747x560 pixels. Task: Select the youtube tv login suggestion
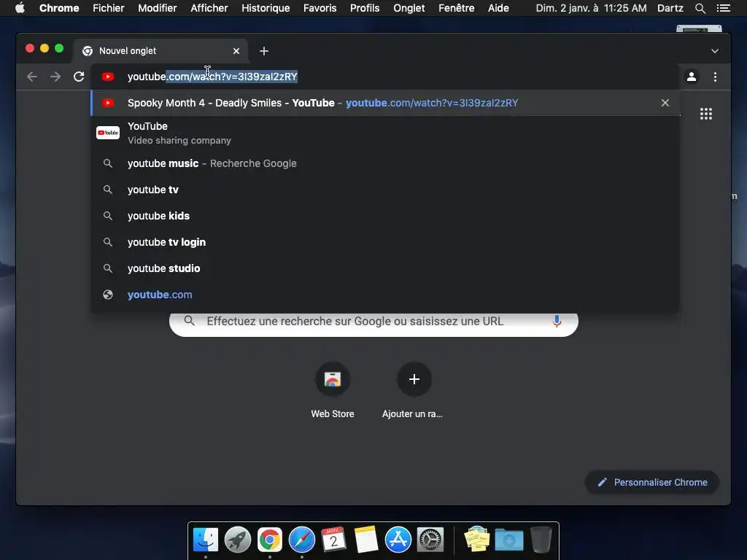click(385, 242)
